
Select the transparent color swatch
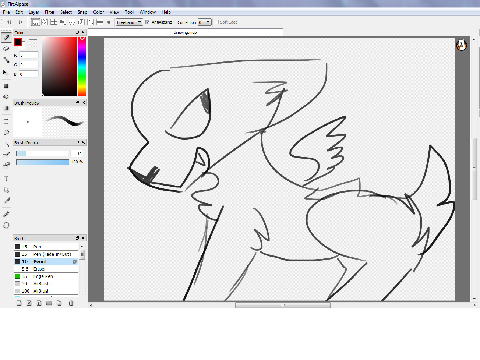tap(33, 43)
